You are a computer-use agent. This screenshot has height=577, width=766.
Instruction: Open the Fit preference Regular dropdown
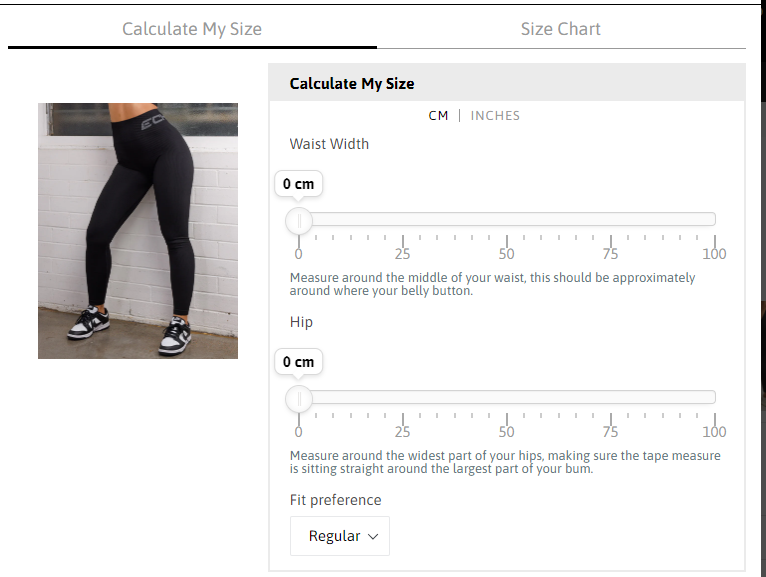point(340,536)
